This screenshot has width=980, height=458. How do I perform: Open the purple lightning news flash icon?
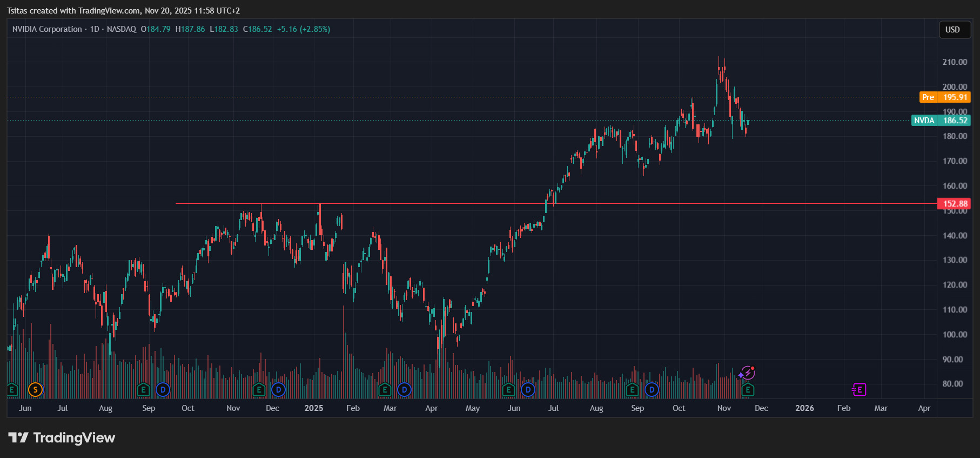pyautogui.click(x=747, y=373)
